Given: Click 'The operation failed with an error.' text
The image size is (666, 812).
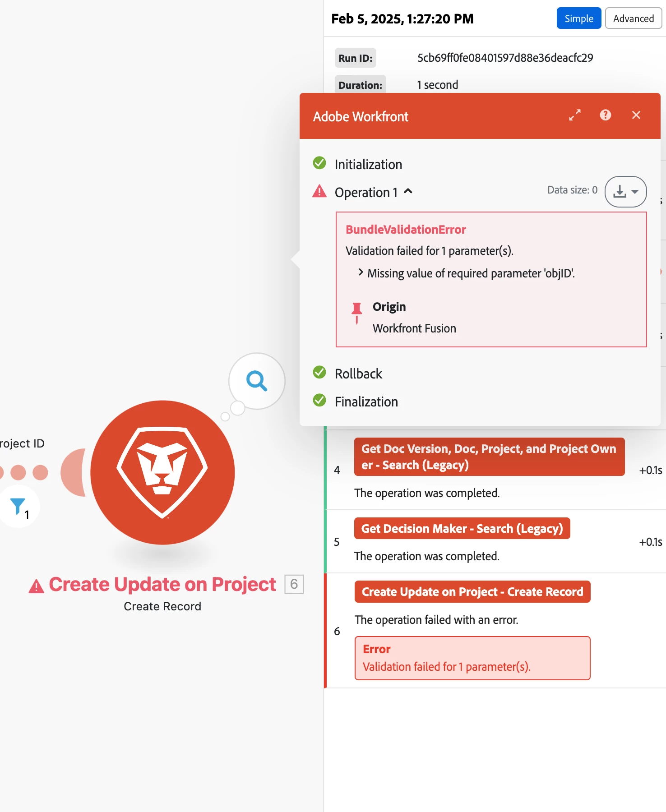Looking at the screenshot, I should coord(436,620).
